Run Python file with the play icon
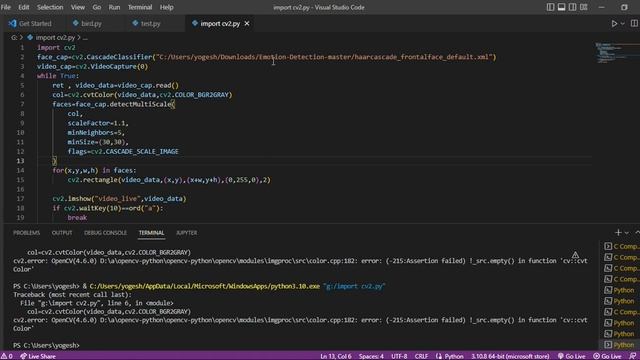 [614, 24]
